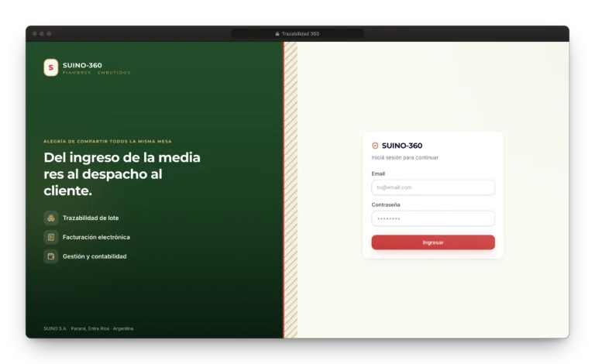Click the 'Trazabilidad de lote' text
The height and width of the screenshot is (364, 595).
(x=91, y=218)
